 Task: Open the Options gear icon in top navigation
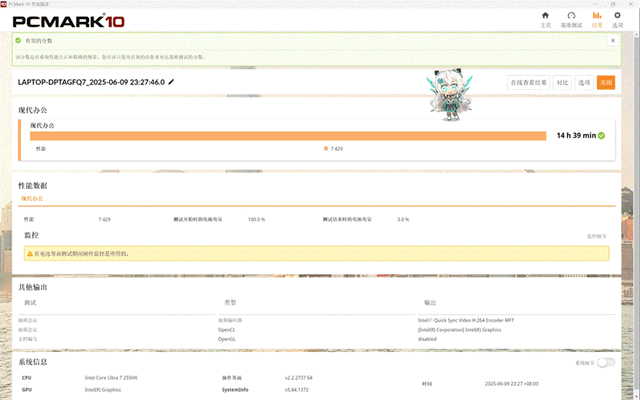[x=617, y=16]
